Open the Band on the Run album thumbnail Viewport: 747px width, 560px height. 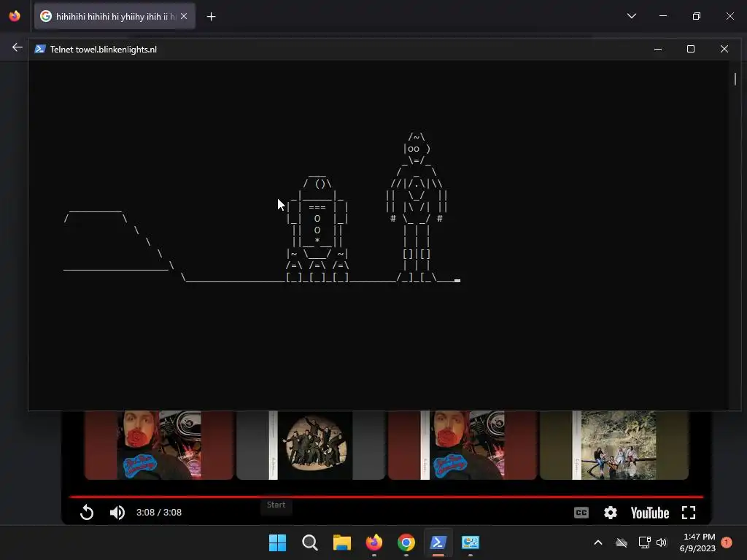[311, 445]
